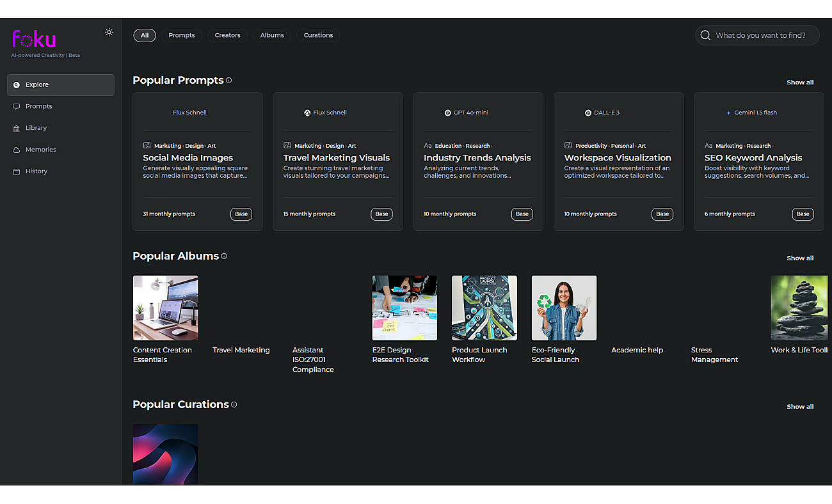This screenshot has height=504, width=832.
Task: Click Base button on Social Media Images card
Action: [241, 214]
